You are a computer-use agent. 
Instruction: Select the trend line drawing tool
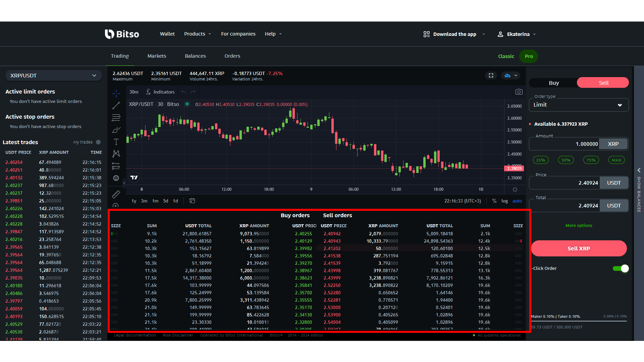(116, 105)
